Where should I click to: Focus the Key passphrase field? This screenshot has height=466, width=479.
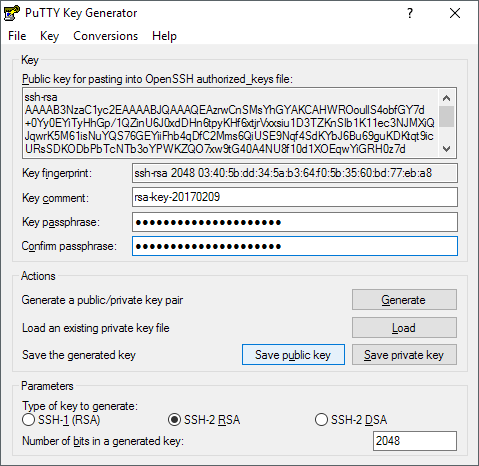click(x=295, y=222)
